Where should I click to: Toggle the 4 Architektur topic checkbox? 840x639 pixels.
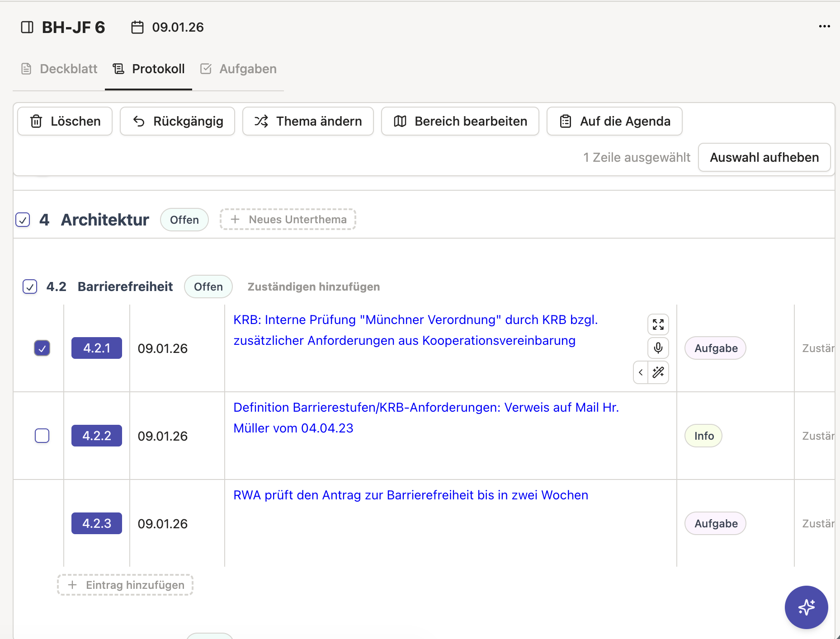[23, 220]
